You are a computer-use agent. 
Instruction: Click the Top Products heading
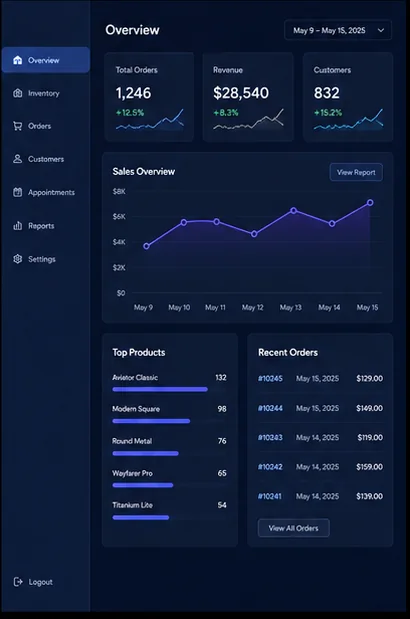(x=139, y=352)
